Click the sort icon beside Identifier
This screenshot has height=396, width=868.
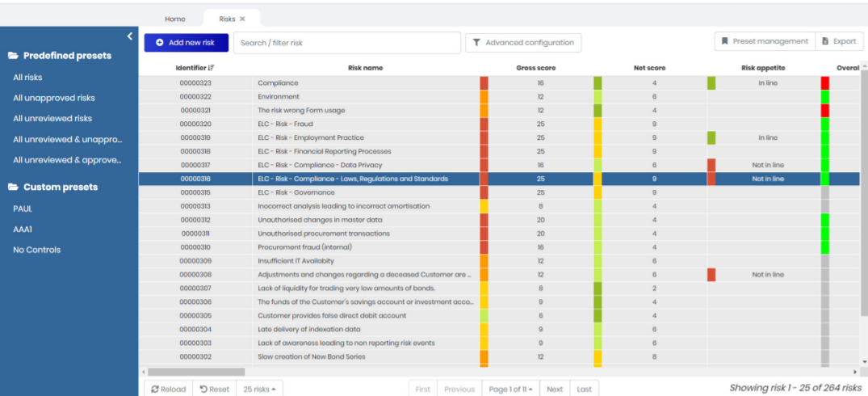coord(212,68)
